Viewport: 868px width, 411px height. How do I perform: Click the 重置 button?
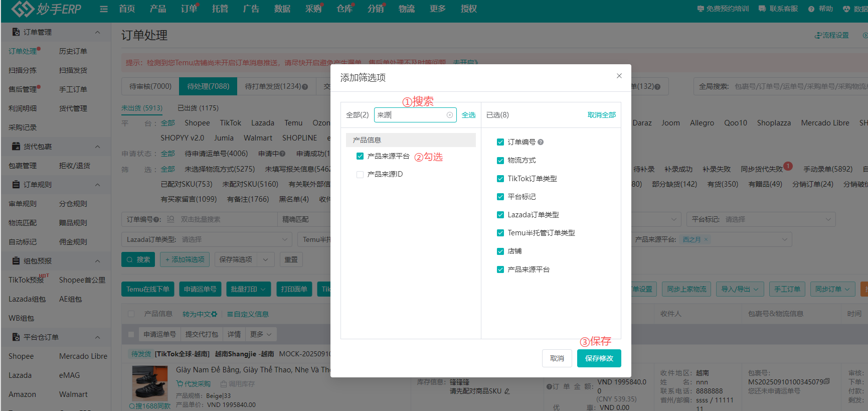(x=291, y=259)
